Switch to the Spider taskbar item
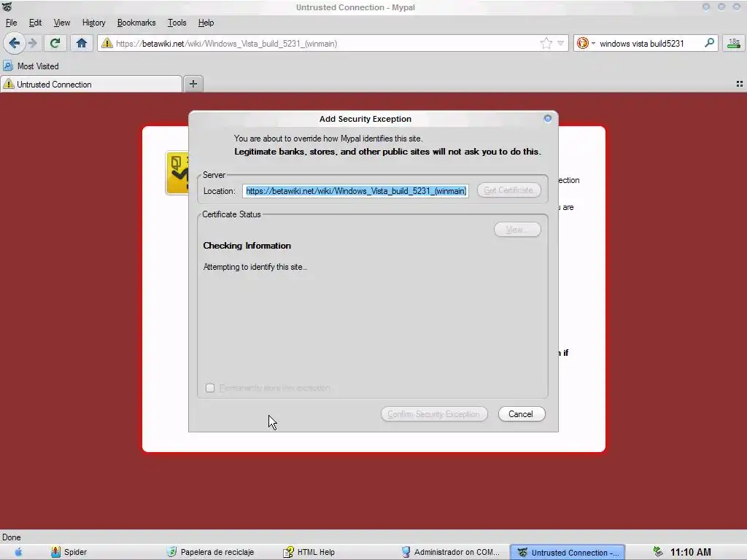 pyautogui.click(x=69, y=552)
